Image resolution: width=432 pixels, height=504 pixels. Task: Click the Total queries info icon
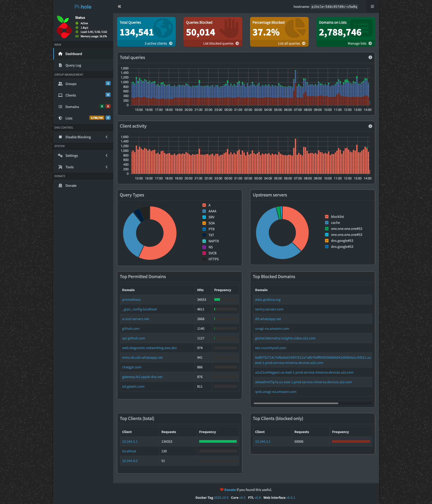pos(370,57)
